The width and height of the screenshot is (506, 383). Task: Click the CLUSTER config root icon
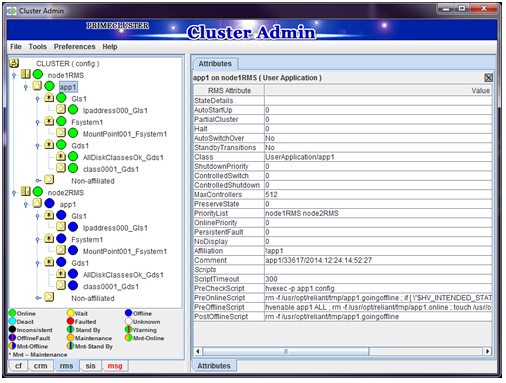click(x=14, y=63)
